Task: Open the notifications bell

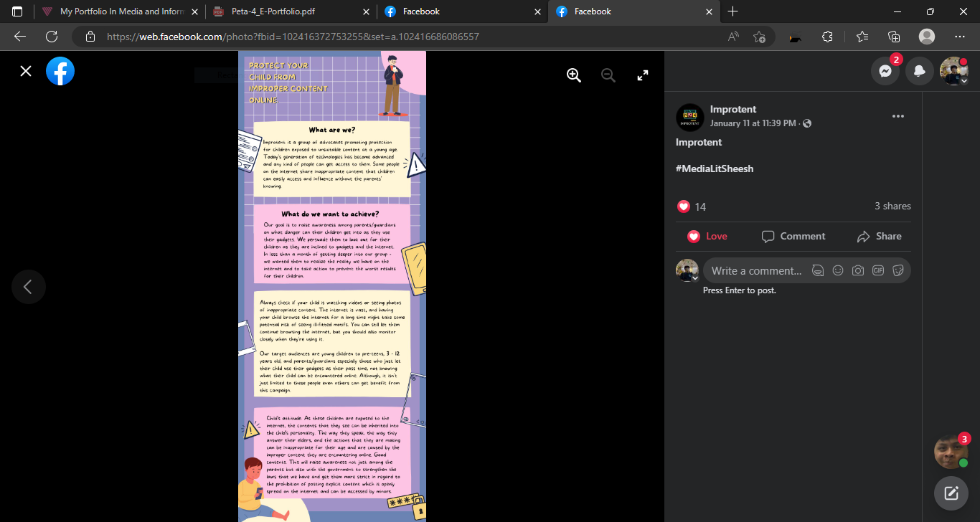Action: click(919, 71)
